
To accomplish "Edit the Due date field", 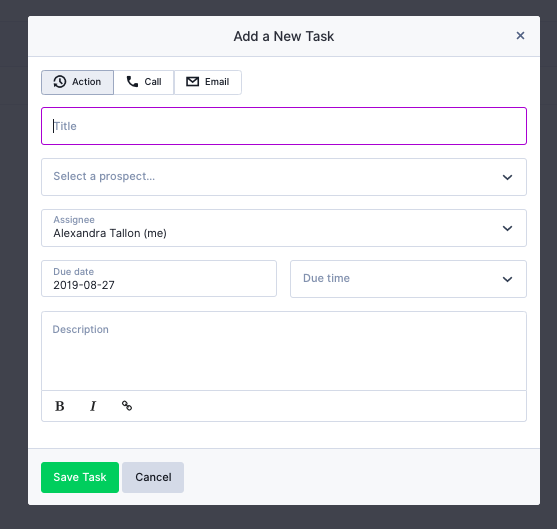I will (159, 279).
